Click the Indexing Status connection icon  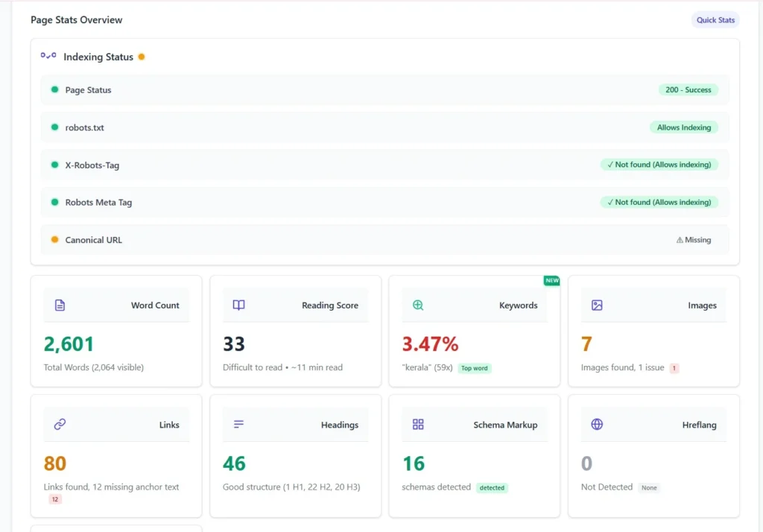click(48, 56)
